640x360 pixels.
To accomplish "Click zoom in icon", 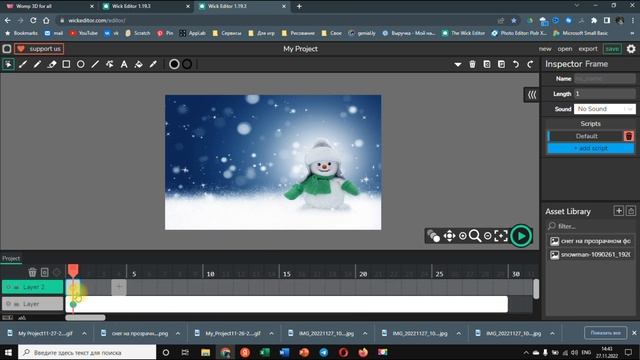I will (462, 236).
